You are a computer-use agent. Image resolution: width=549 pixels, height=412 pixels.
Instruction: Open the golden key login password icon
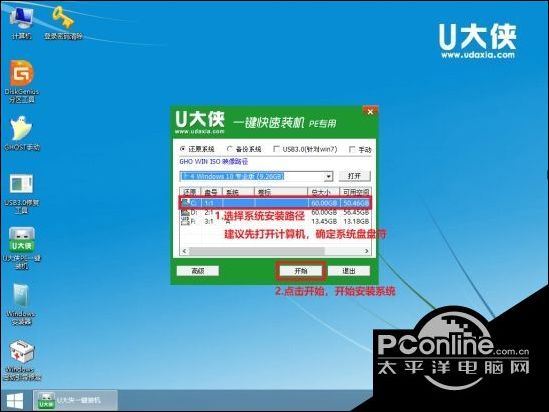[63, 23]
